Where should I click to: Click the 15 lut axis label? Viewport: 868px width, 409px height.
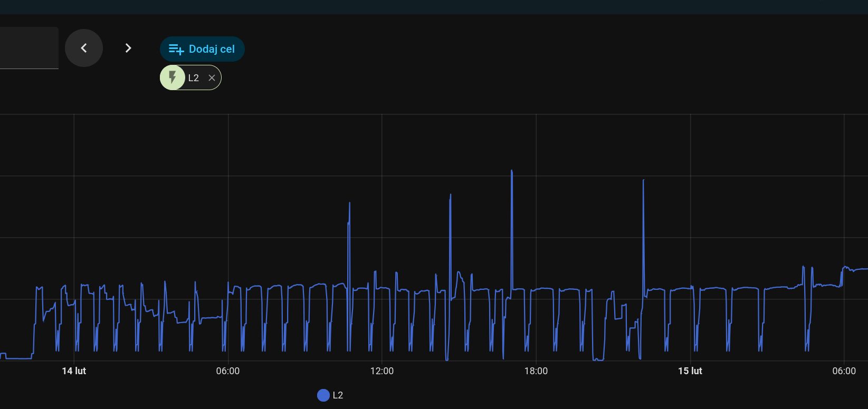point(690,371)
